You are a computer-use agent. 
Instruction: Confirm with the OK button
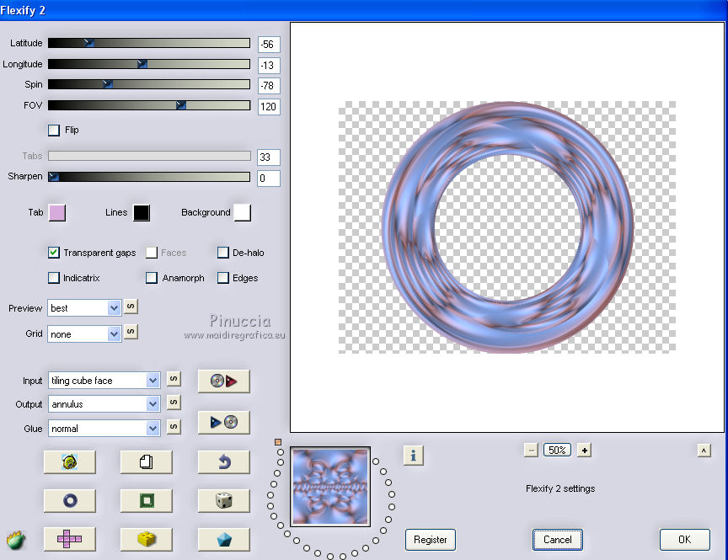tap(685, 540)
